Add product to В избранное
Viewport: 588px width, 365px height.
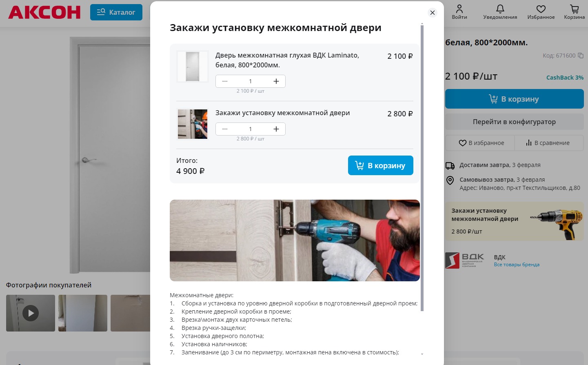(x=481, y=143)
